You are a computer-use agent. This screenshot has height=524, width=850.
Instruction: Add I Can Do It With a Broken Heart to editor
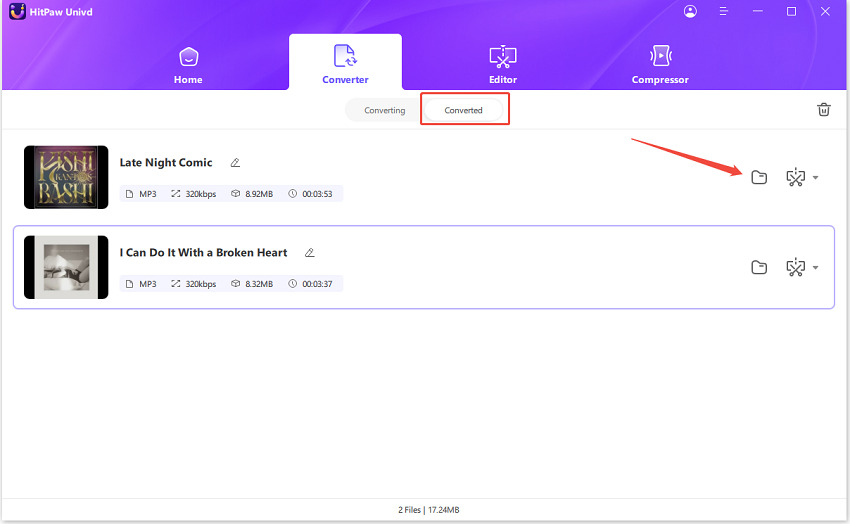(x=795, y=267)
